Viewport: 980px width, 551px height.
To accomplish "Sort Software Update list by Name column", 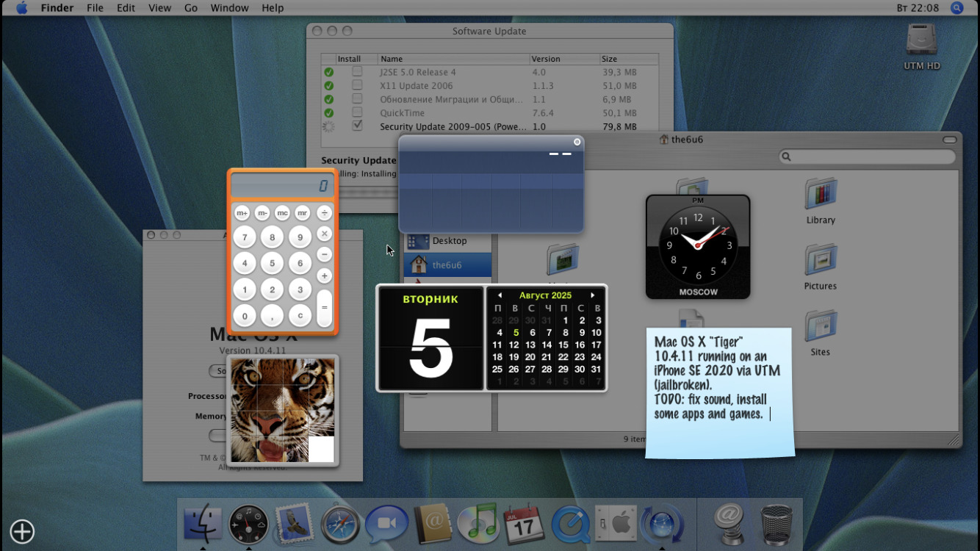I will coord(453,59).
